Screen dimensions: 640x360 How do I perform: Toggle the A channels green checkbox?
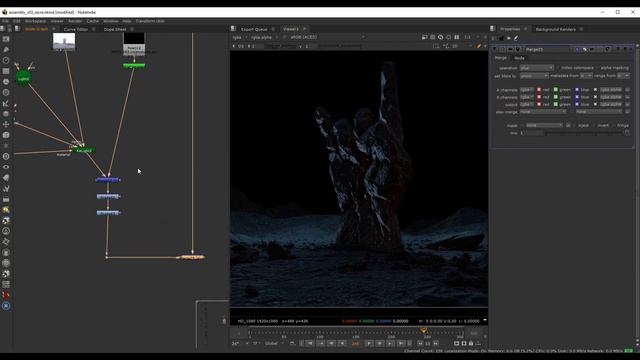556,89
